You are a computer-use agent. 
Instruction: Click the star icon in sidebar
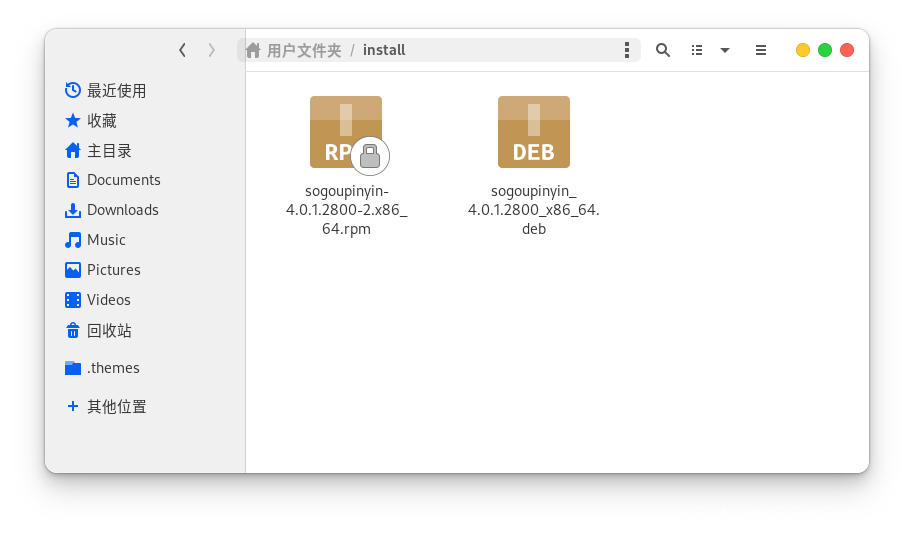[x=73, y=121]
